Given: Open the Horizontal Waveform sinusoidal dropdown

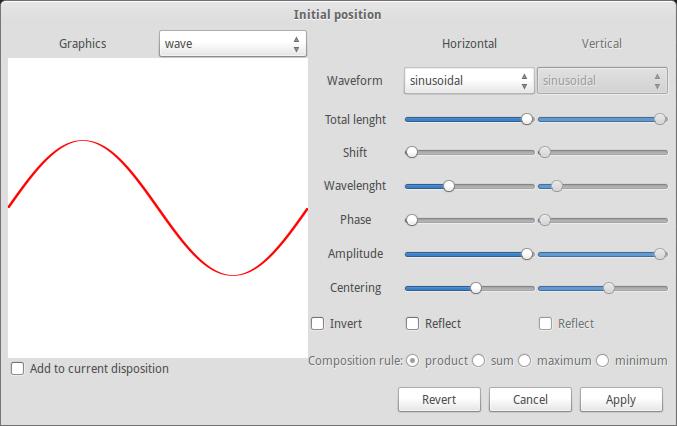Looking at the screenshot, I should point(468,81).
